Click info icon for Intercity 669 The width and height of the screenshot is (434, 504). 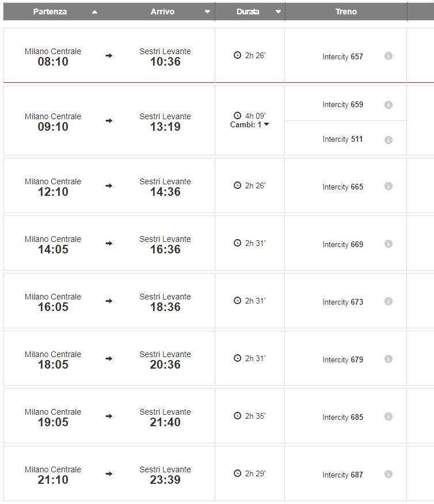[389, 244]
